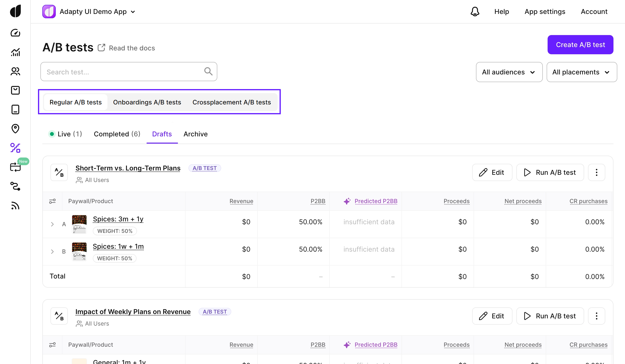
Task: Switch to Onboardings A/B tests segment
Action: pos(147,102)
